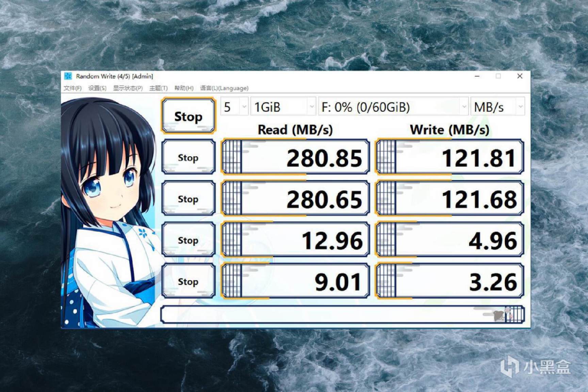Select the 4.96 write result
This screenshot has height=392, width=588.
[450, 239]
